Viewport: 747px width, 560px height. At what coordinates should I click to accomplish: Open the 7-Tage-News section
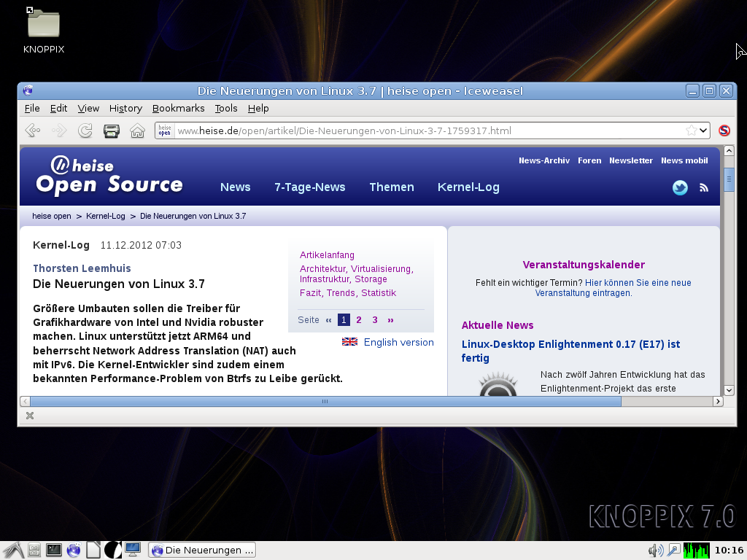point(309,187)
